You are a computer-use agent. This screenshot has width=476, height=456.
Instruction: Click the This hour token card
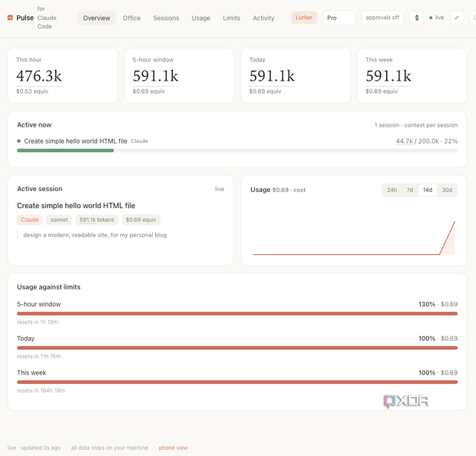click(62, 75)
